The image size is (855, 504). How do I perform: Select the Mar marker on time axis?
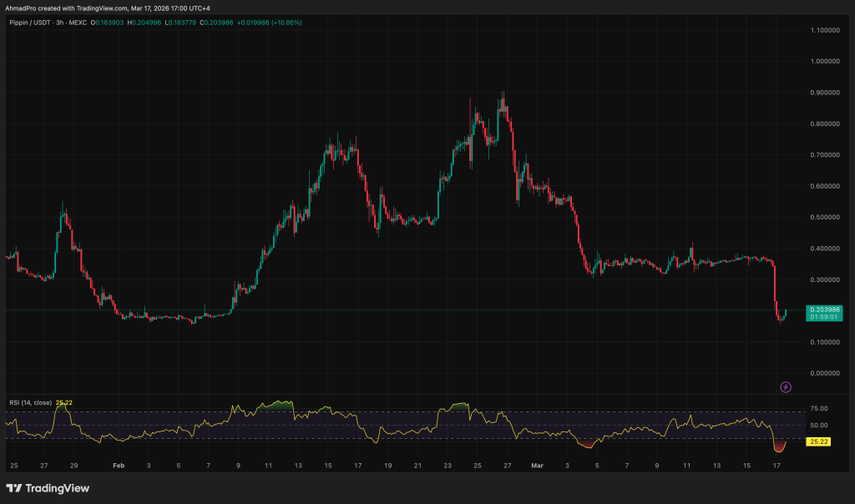pos(539,464)
